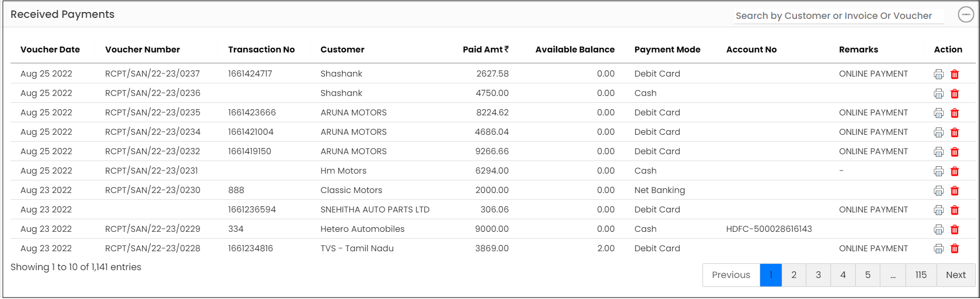Click the Next pagination button
The width and height of the screenshot is (980, 299).
pyautogui.click(x=956, y=275)
